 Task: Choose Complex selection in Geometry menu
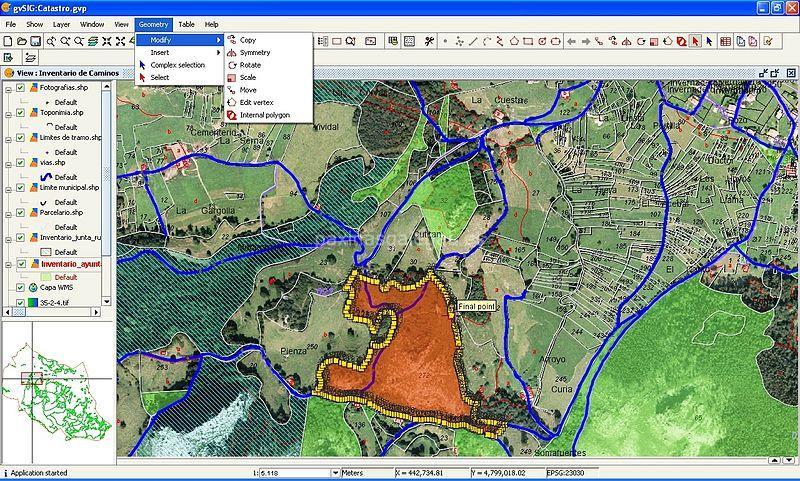click(x=180, y=65)
